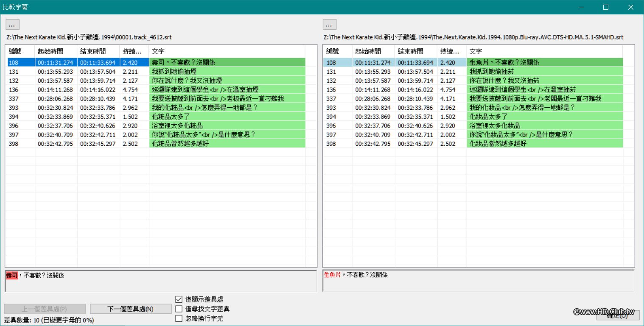Click inside the lower preview box highlighting 壽司

point(161,281)
